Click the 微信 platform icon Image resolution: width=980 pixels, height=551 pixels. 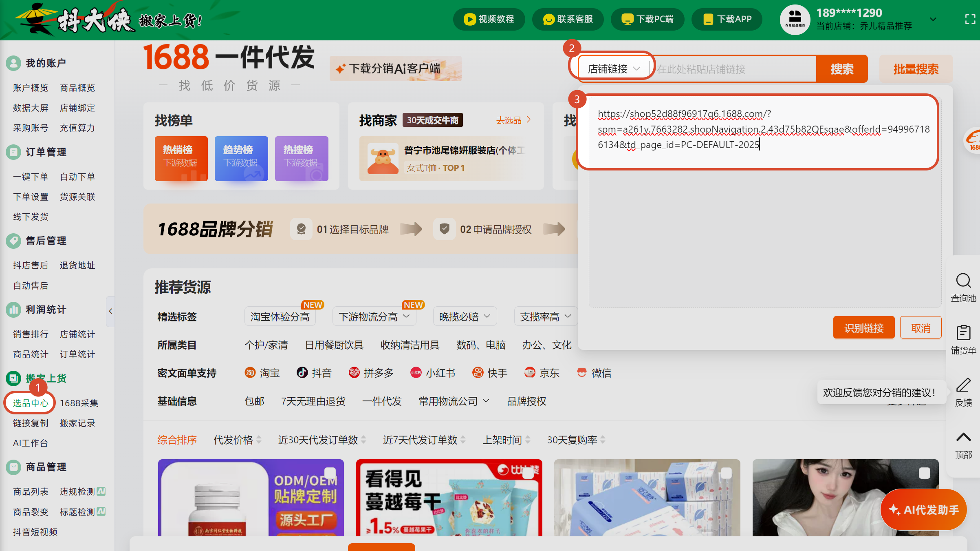coord(581,373)
